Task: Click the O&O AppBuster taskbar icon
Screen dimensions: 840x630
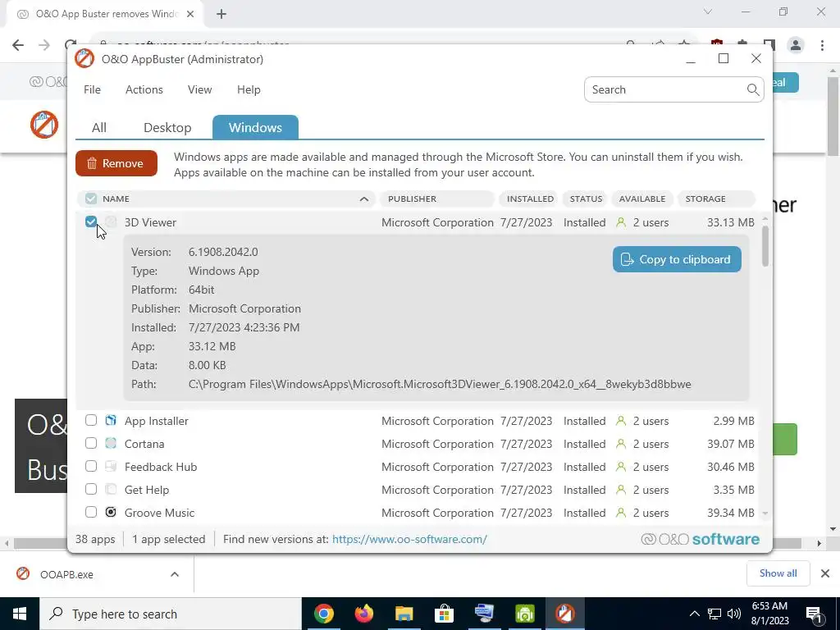Action: pos(564,614)
